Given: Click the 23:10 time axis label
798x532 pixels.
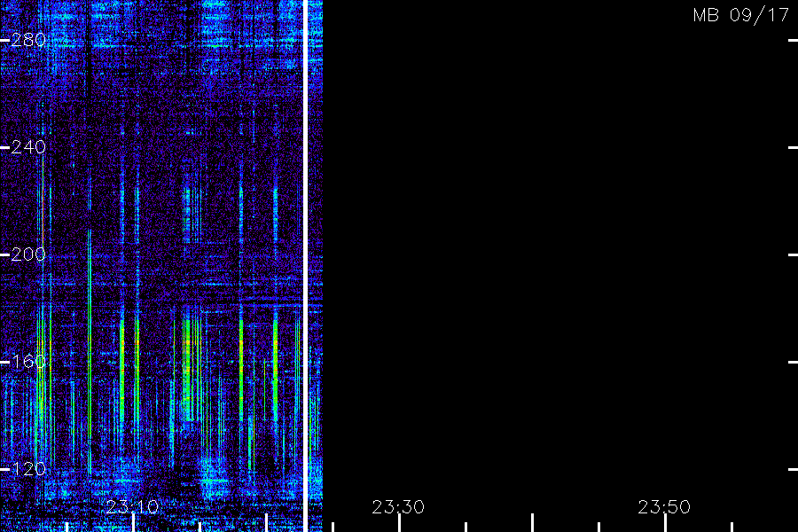Looking at the screenshot, I should [132, 507].
